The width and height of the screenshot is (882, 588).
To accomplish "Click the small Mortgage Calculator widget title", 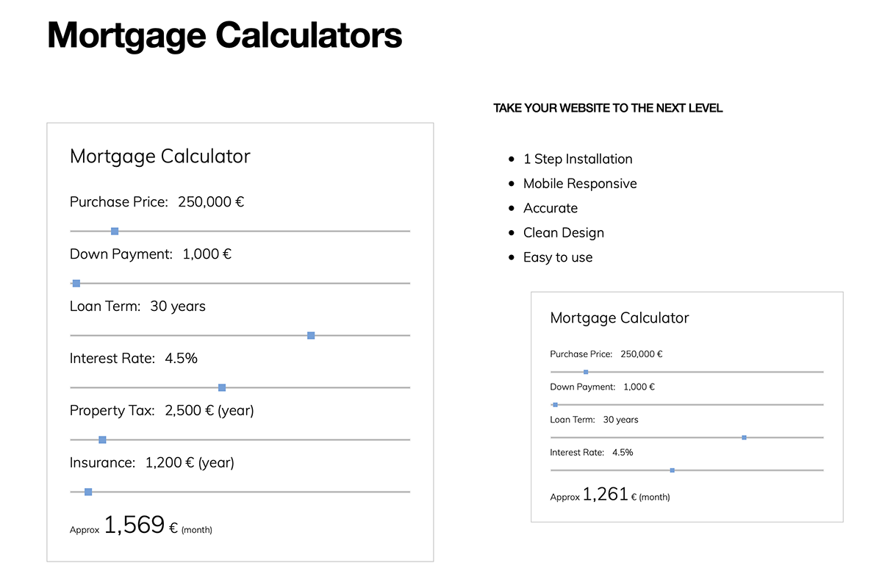I will (619, 318).
